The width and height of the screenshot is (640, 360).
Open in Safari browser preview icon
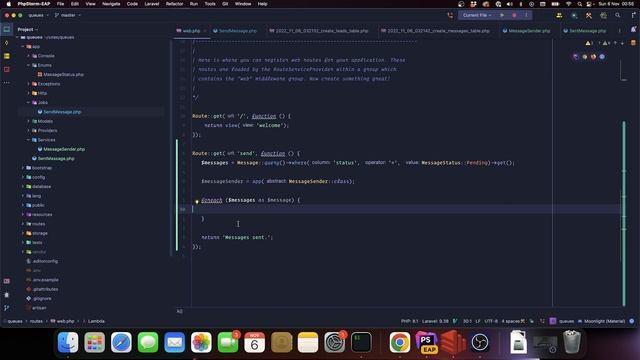(x=602, y=57)
